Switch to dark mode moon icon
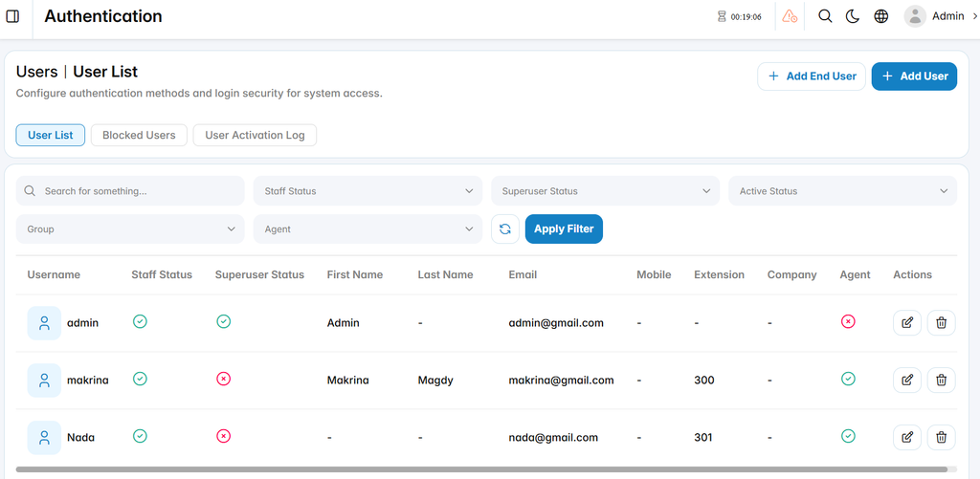980x479 pixels. coord(853,16)
